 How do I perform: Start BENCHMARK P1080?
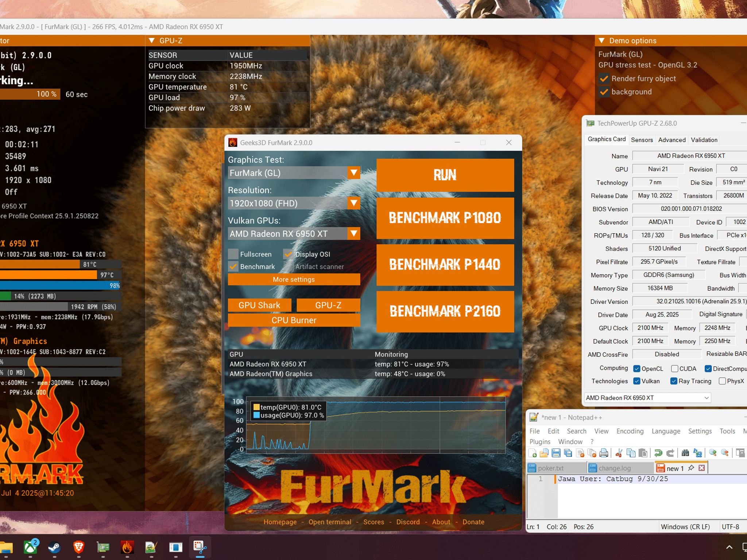point(445,218)
